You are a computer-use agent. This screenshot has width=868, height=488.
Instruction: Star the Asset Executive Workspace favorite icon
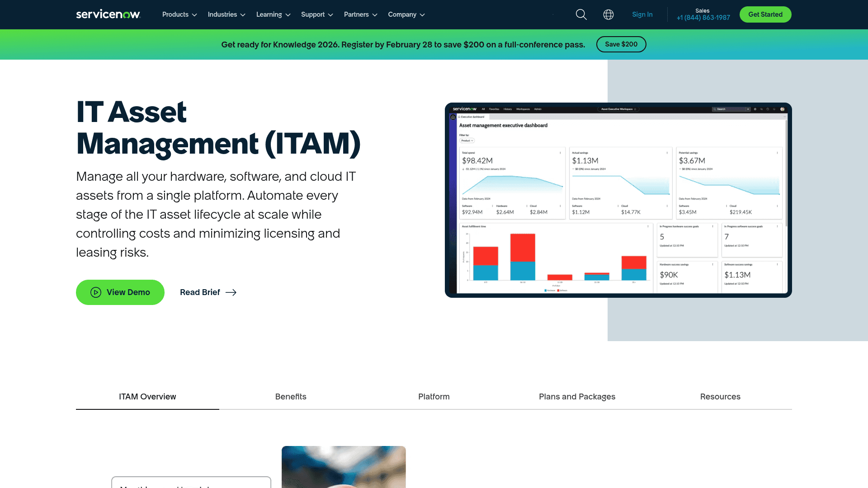635,109
